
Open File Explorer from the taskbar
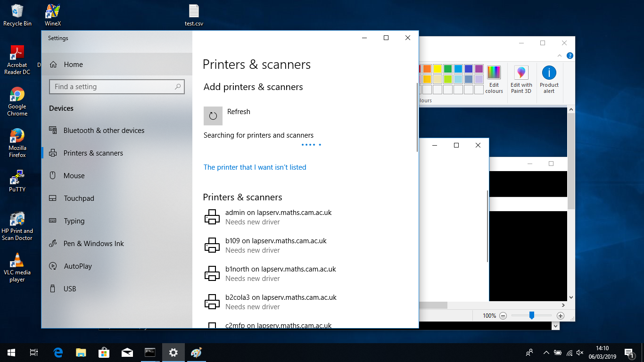(x=81, y=353)
